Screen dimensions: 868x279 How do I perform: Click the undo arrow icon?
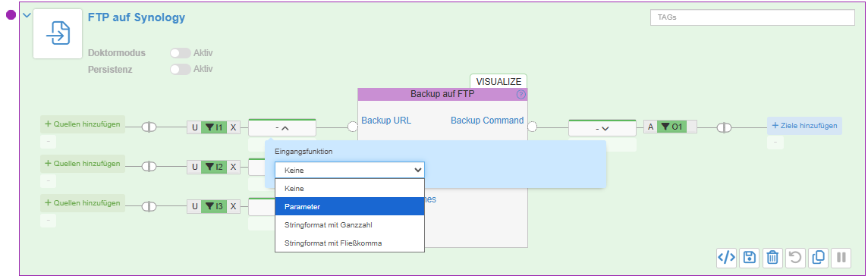[x=795, y=258]
